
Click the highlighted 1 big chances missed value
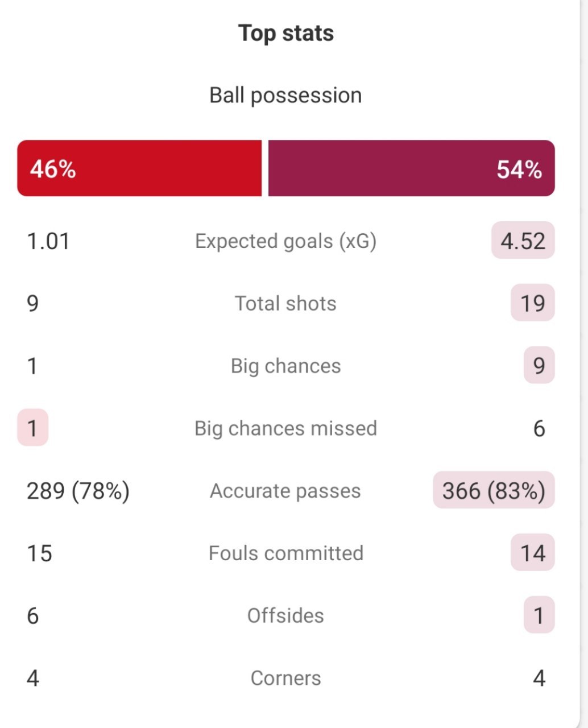(x=32, y=428)
